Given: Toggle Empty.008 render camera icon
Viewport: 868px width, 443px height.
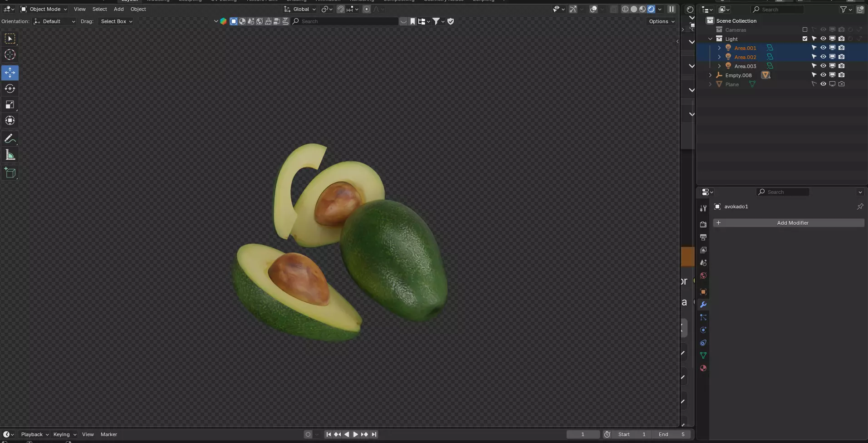Looking at the screenshot, I should tap(841, 75).
